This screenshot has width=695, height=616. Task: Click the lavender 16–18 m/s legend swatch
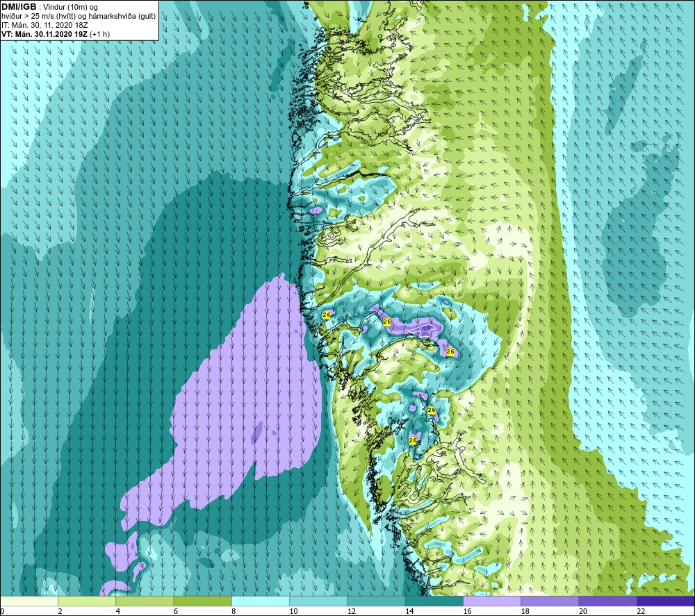[x=492, y=601]
